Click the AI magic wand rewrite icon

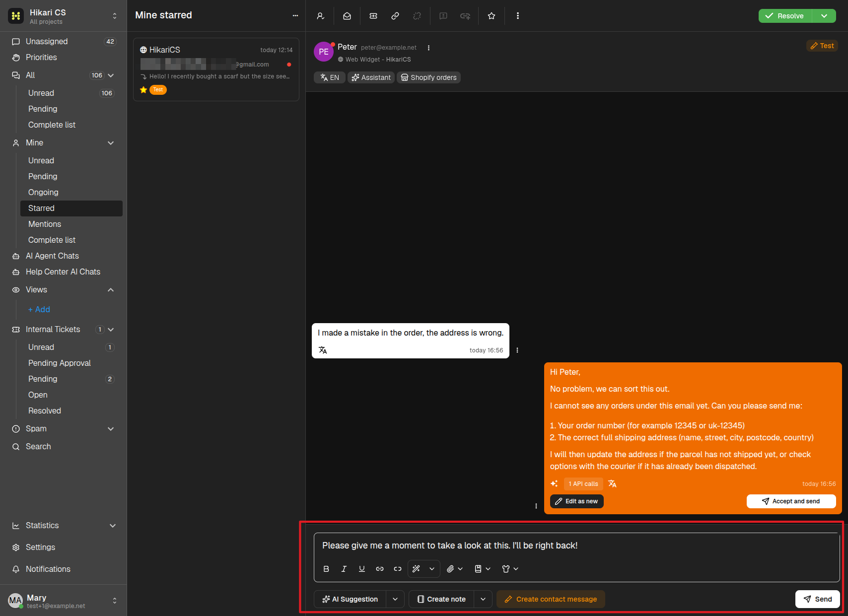tap(417, 569)
